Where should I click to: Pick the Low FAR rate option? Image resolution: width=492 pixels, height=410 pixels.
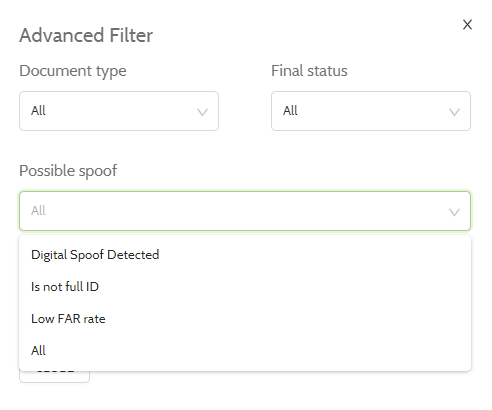coord(245,319)
